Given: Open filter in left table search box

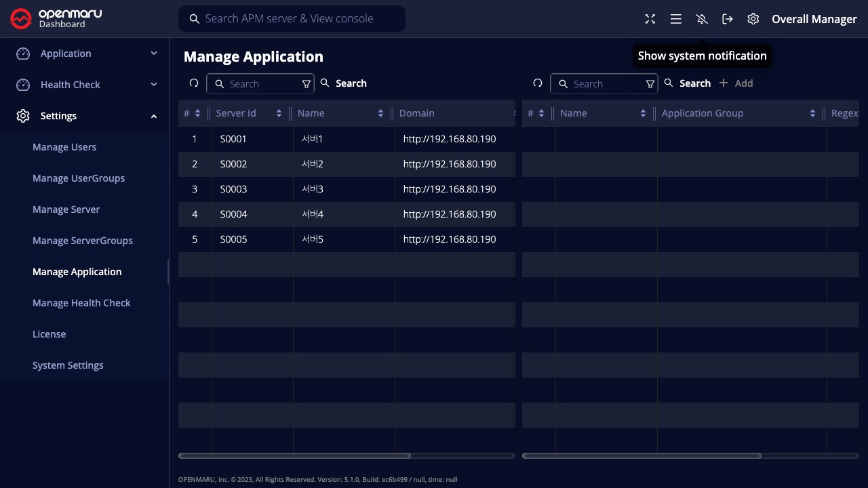Looking at the screenshot, I should (x=306, y=84).
